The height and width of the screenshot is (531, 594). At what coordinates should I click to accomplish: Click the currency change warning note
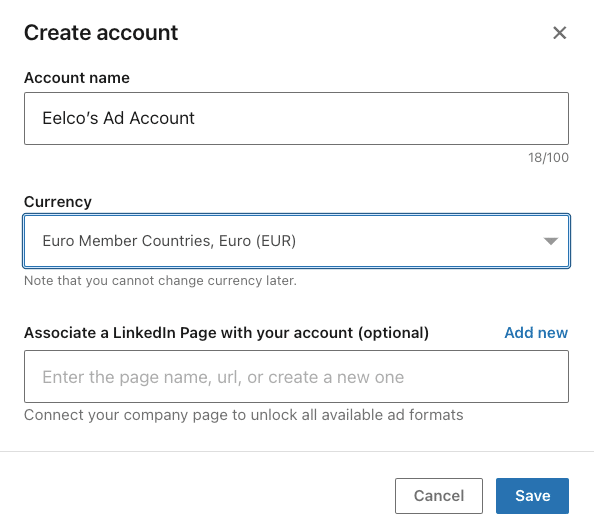160,281
